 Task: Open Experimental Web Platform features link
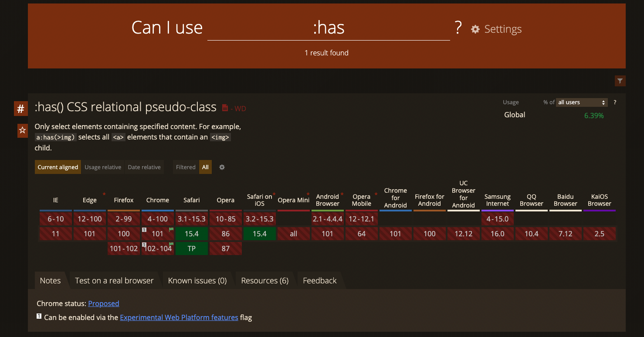click(x=179, y=317)
